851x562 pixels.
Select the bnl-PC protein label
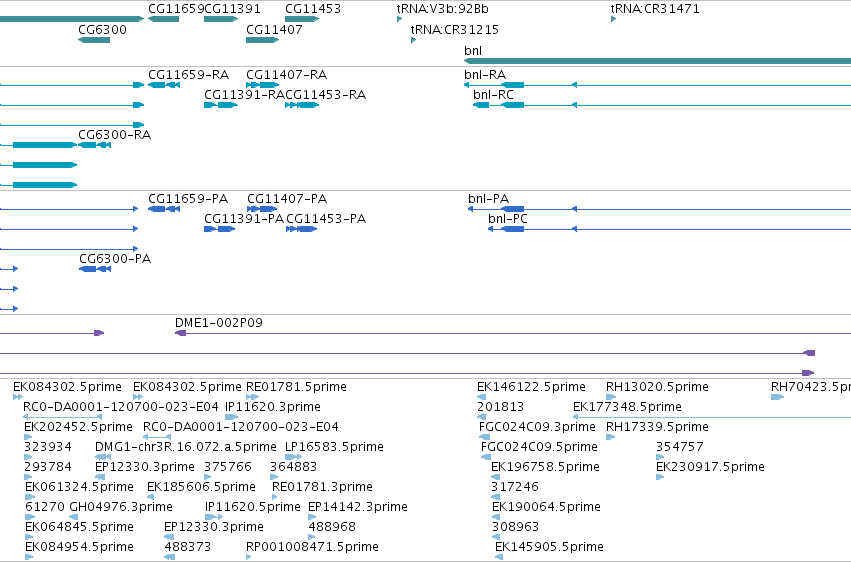508,219
